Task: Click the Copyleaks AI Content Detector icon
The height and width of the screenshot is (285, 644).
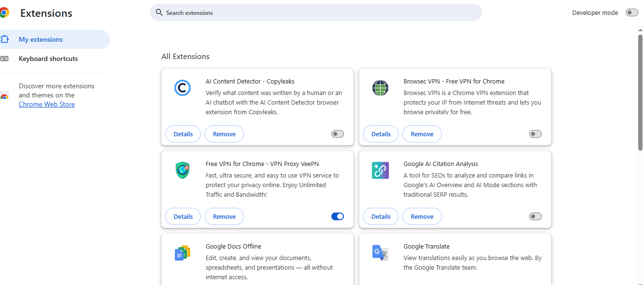Action: coord(182,88)
